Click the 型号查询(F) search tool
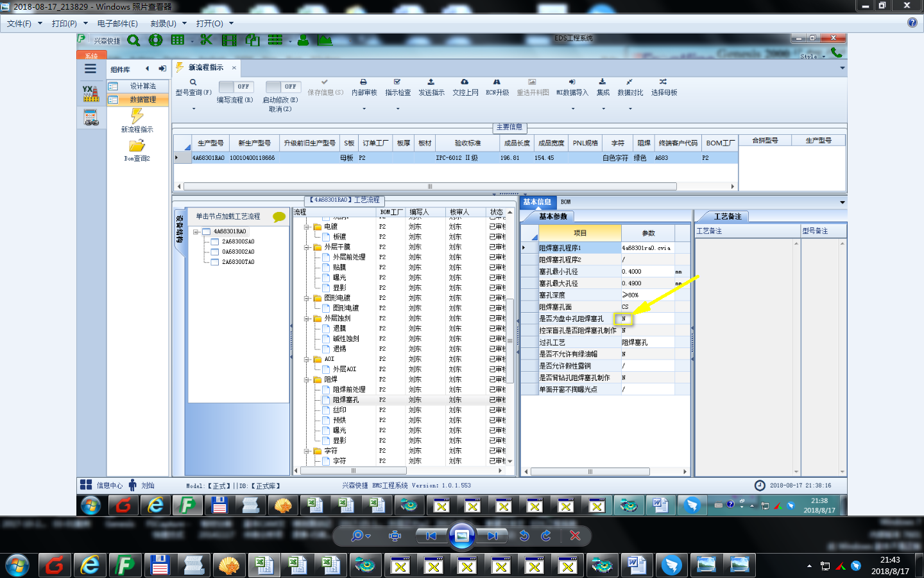The width and height of the screenshot is (924, 578). [x=193, y=87]
